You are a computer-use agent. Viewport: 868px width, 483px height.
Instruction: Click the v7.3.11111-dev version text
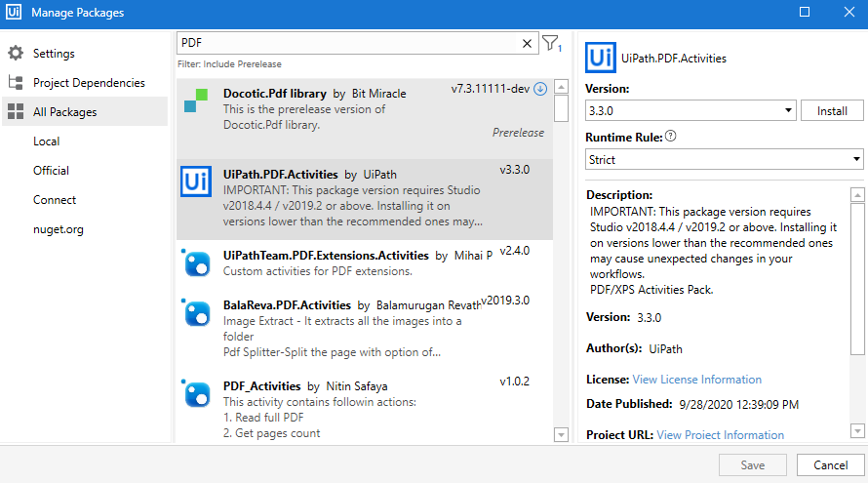(491, 89)
